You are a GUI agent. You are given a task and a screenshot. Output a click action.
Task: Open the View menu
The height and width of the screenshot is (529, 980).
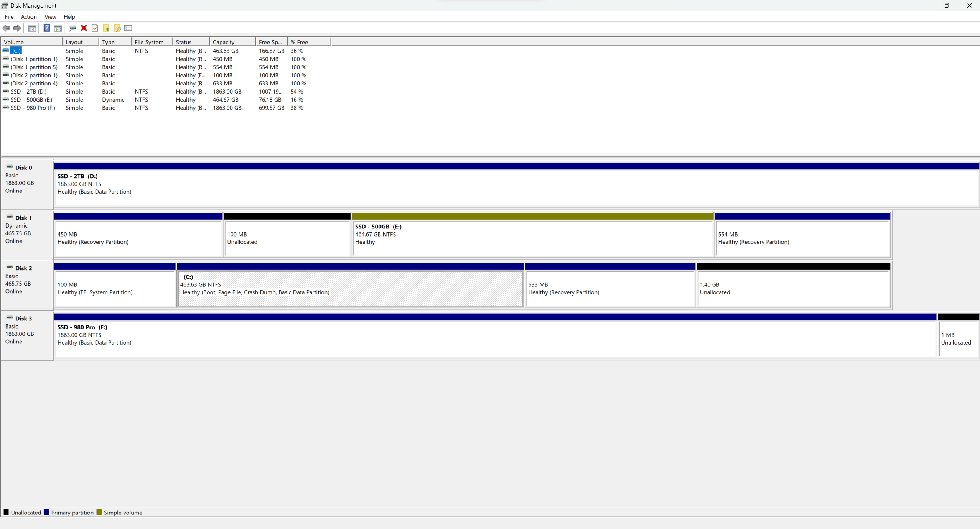[x=50, y=17]
